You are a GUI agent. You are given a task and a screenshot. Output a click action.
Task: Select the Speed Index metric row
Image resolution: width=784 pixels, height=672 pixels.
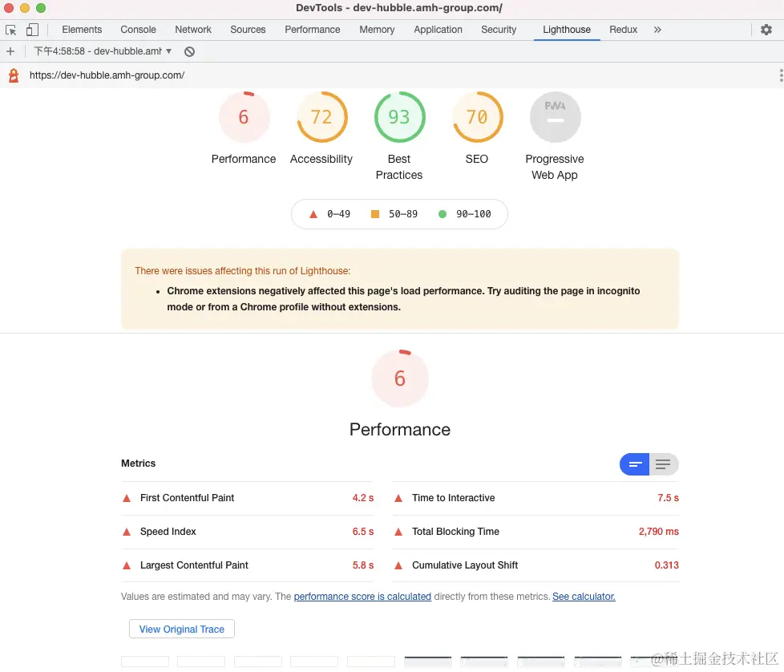tap(248, 532)
